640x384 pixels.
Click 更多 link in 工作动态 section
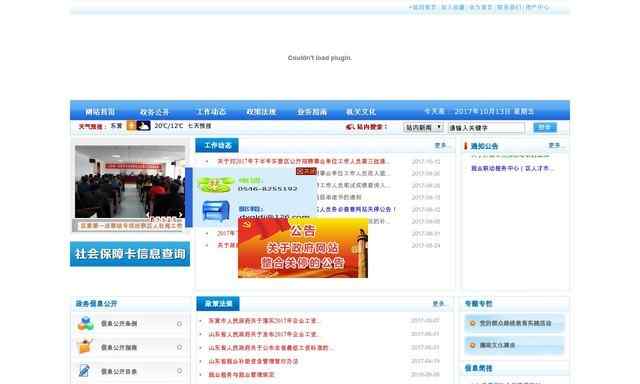[x=441, y=145]
